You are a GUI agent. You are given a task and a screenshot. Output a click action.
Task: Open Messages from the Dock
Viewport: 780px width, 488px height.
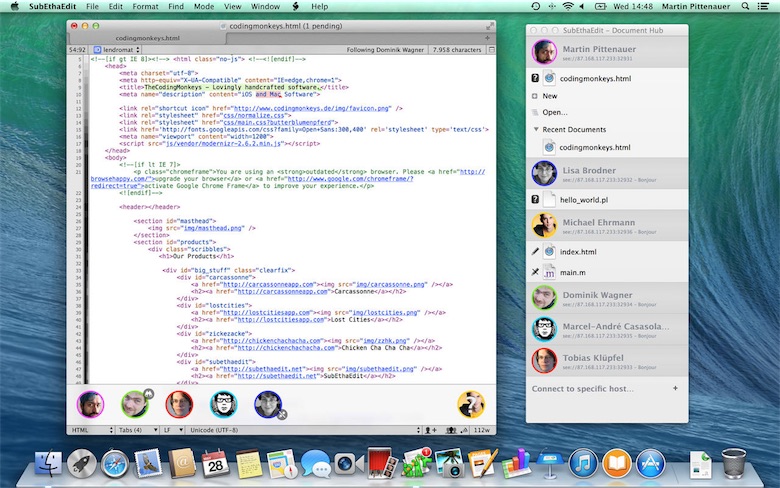pyautogui.click(x=315, y=464)
